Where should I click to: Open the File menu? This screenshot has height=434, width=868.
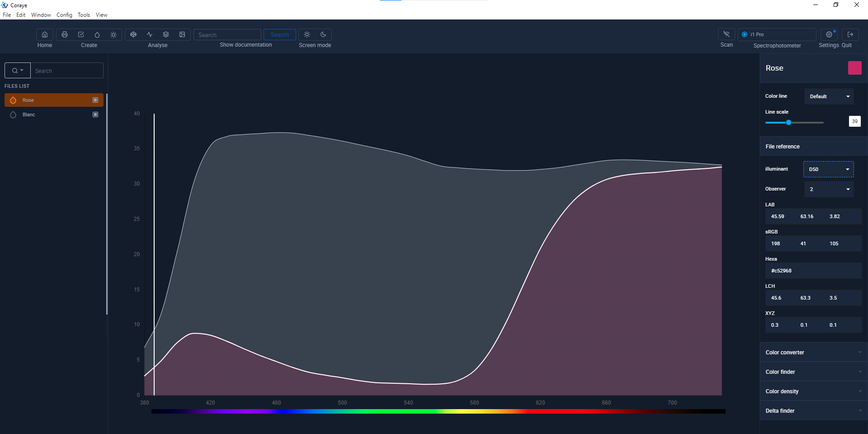(x=7, y=15)
